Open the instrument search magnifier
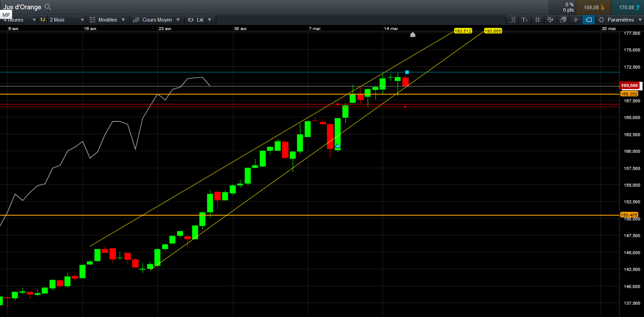This screenshot has height=317, width=644. (48, 7)
